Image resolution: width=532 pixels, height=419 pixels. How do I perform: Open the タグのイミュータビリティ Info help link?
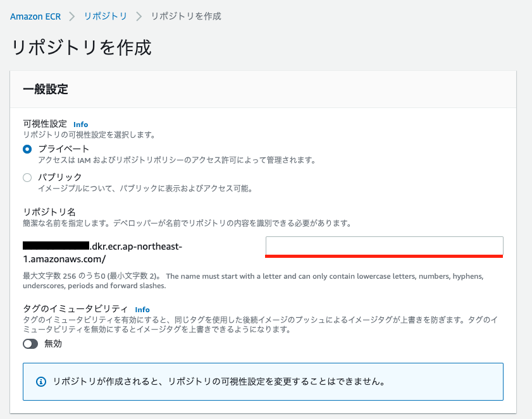coord(142,310)
